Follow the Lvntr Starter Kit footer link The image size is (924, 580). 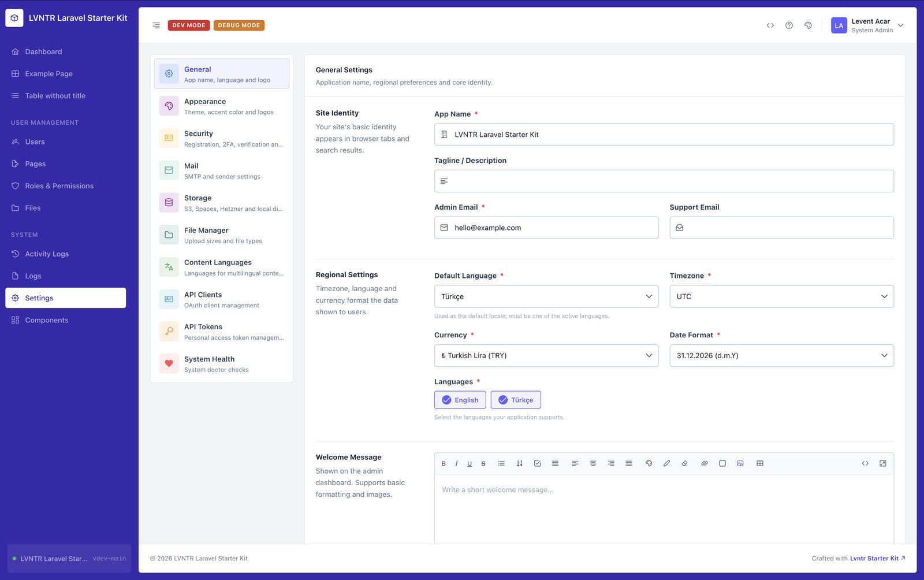(x=877, y=558)
